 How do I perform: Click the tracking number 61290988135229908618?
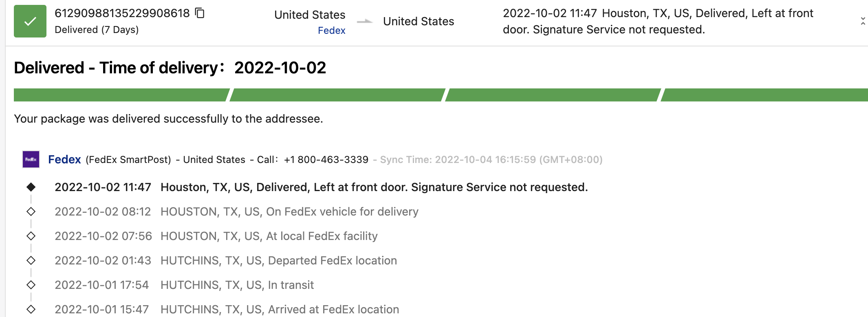coord(122,13)
